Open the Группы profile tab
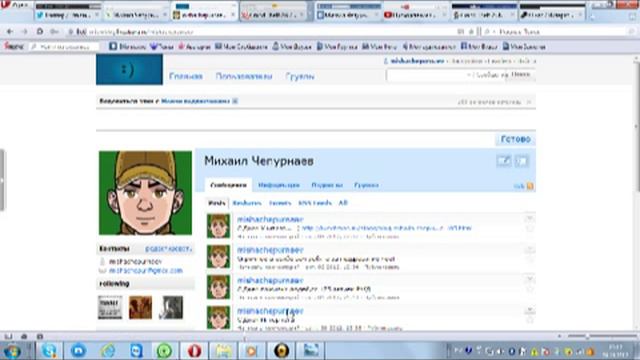Image resolution: width=640 pixels, height=360 pixels. pos(366,185)
